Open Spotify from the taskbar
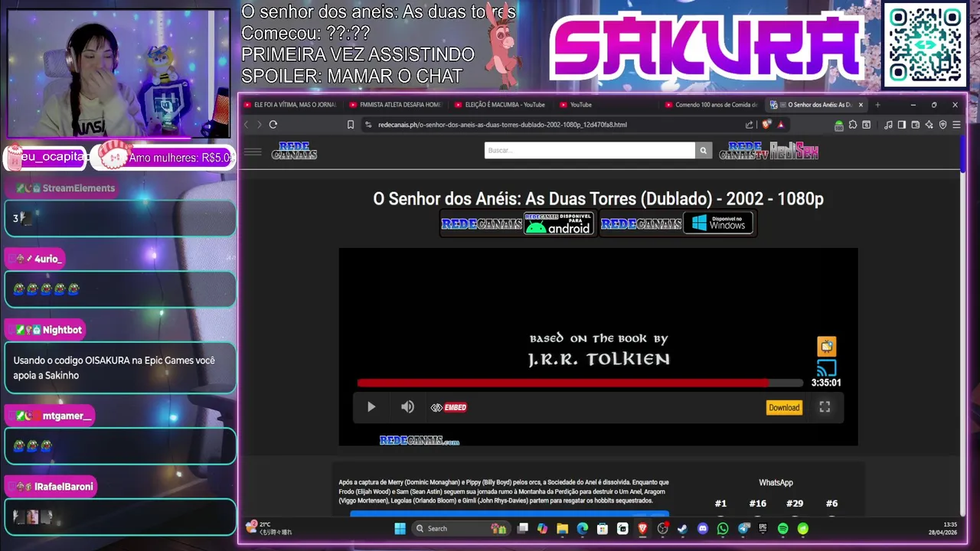The height and width of the screenshot is (551, 980). (783, 528)
